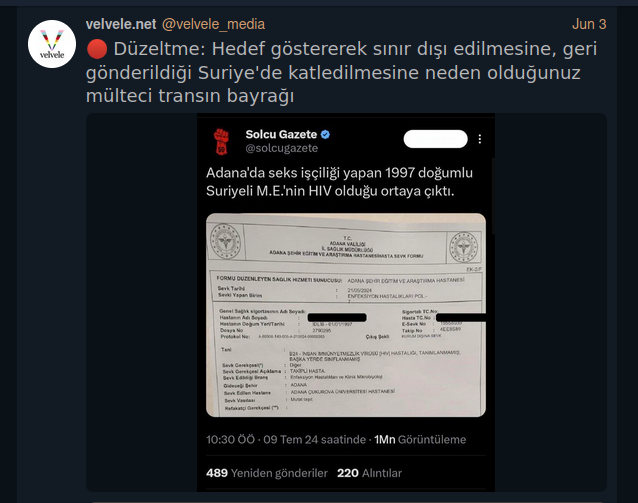This screenshot has width=638, height=503.
Task: Click the blue verified badge
Action: tap(326, 134)
